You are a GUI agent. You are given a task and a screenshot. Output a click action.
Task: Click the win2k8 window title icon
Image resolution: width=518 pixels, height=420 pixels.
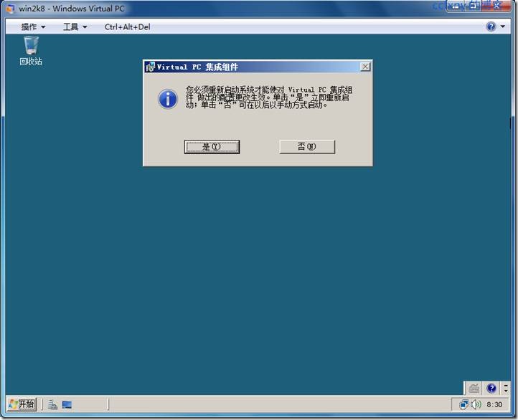pyautogui.click(x=10, y=9)
